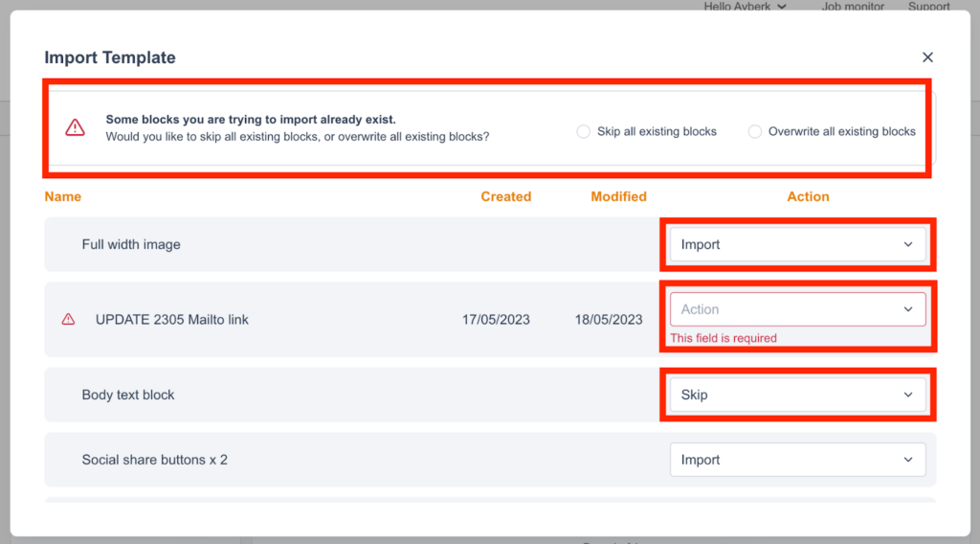Open the empty Action dropdown for Mailto link
The width and height of the screenshot is (980, 544).
pos(796,309)
